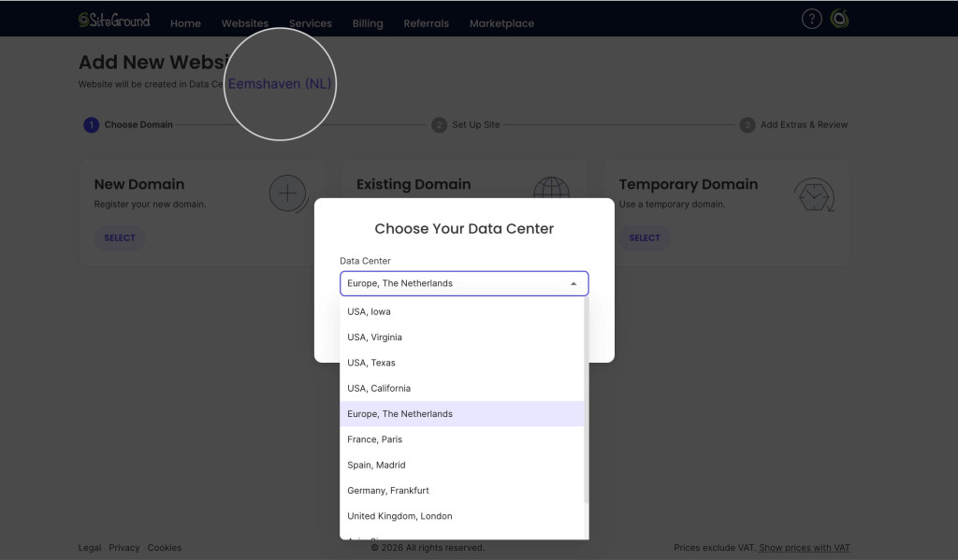Click the Existing Domain card title

click(x=414, y=184)
